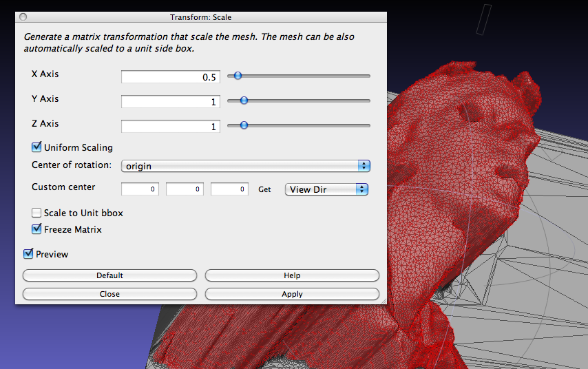Click the resize grip at the dialog corner
The width and height of the screenshot is (588, 369).
[x=384, y=301]
